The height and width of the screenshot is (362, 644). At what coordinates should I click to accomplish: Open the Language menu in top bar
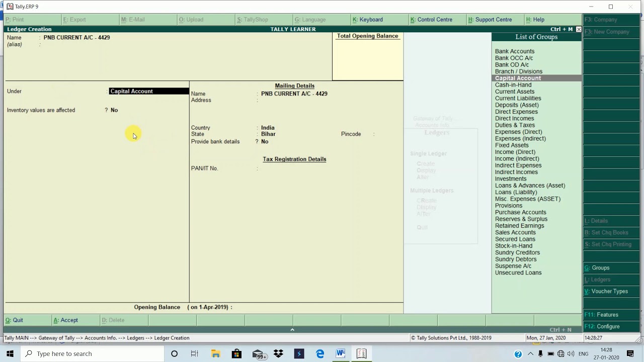(x=310, y=20)
